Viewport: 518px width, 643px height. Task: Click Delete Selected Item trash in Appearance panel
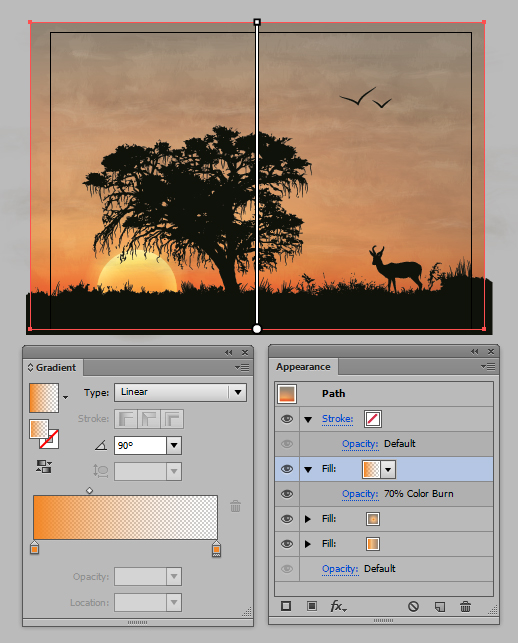click(x=465, y=606)
